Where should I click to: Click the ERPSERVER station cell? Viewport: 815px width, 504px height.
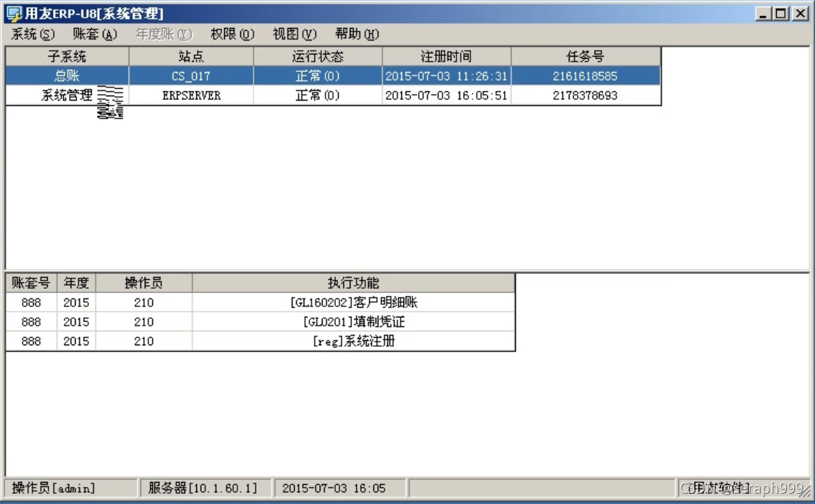tap(191, 96)
